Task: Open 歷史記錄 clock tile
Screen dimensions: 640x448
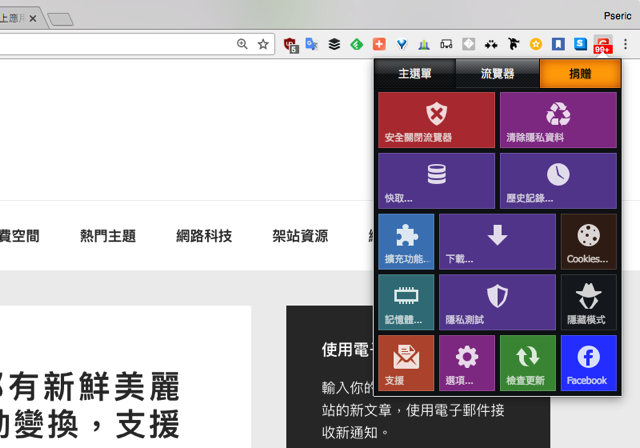Action: (558, 181)
